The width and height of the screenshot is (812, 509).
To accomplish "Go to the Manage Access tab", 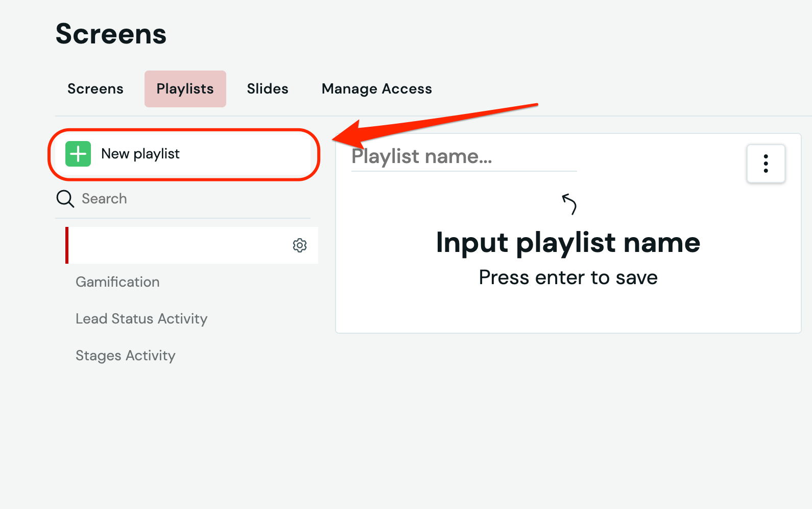I will point(376,89).
